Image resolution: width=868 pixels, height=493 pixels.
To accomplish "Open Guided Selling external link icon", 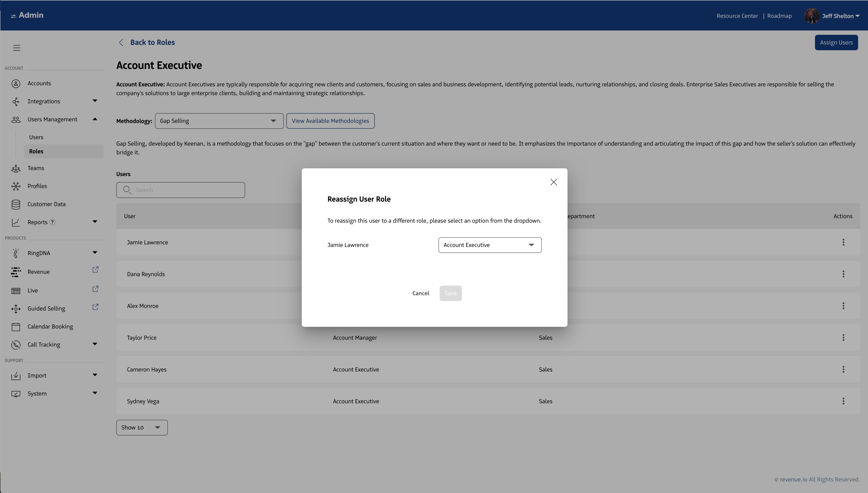I will (96, 307).
